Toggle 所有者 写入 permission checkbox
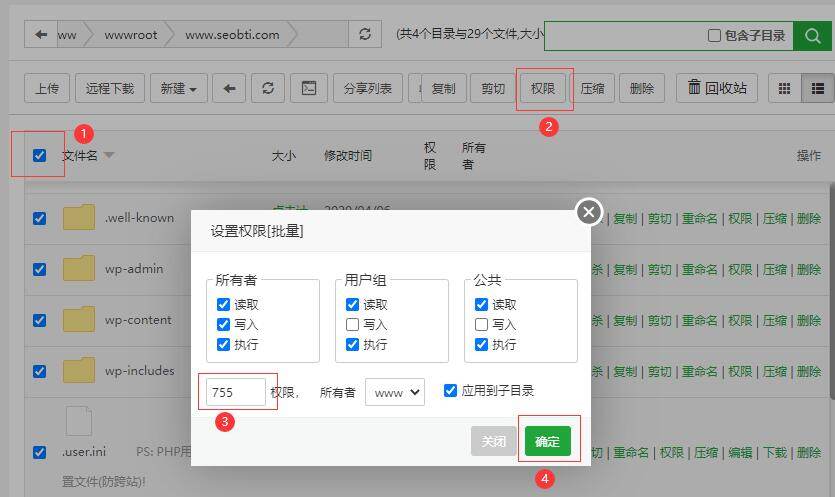Screen dimensions: 835x497 tap(224, 324)
